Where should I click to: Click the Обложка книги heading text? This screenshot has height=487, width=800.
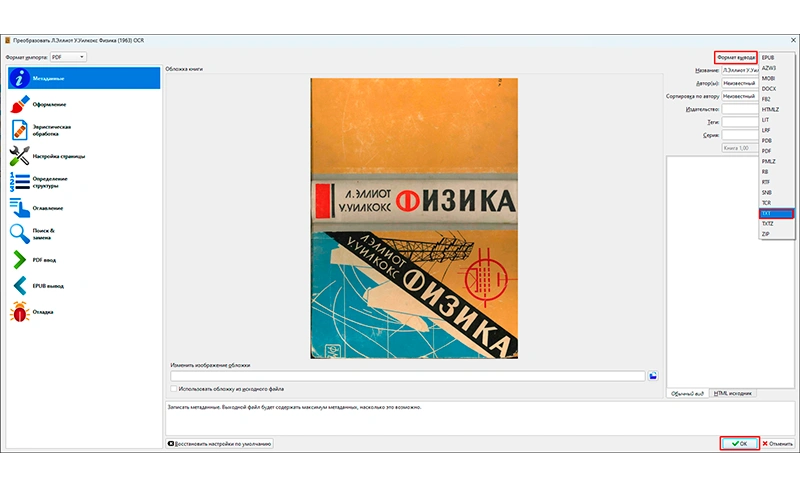point(184,69)
